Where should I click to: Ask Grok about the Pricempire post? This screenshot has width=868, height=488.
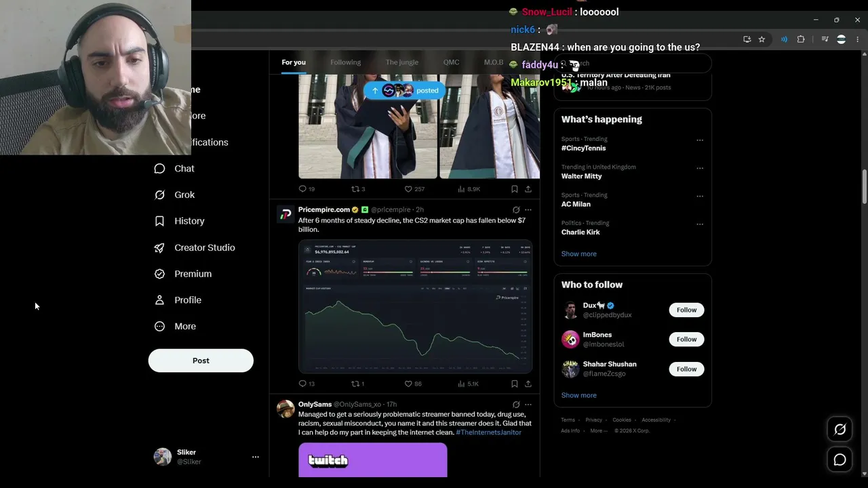[x=516, y=210]
